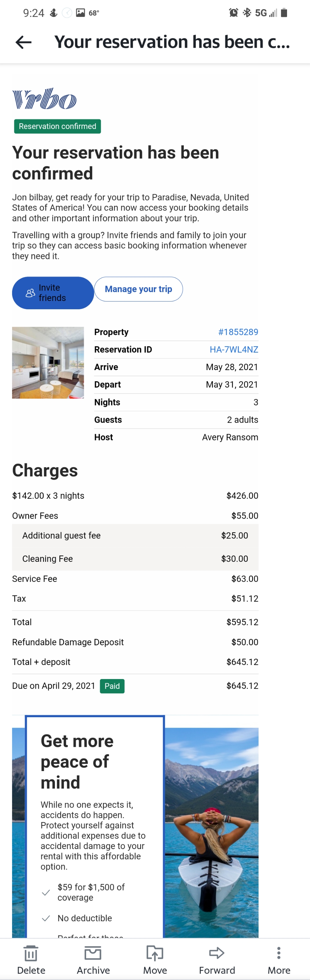The width and height of the screenshot is (310, 980).
Task: Tap the Cleaning Fee row label
Action: [47, 559]
